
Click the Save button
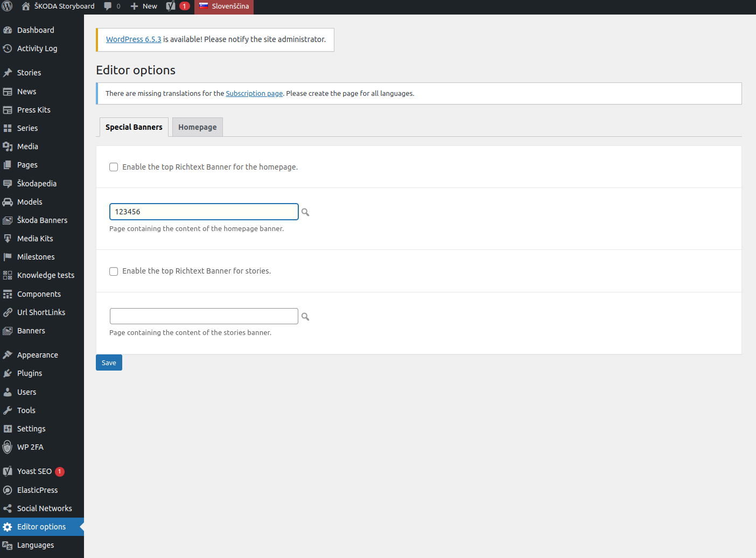click(x=109, y=362)
